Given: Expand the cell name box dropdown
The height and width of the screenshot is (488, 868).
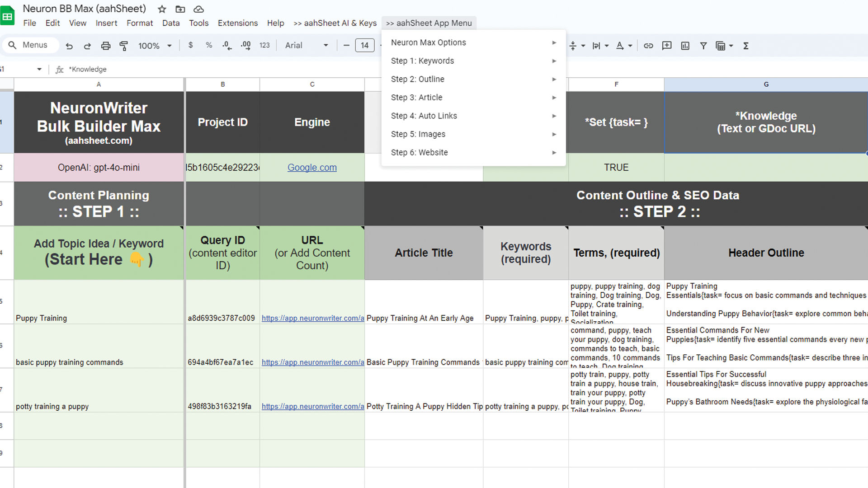Looking at the screenshot, I should click(x=39, y=69).
